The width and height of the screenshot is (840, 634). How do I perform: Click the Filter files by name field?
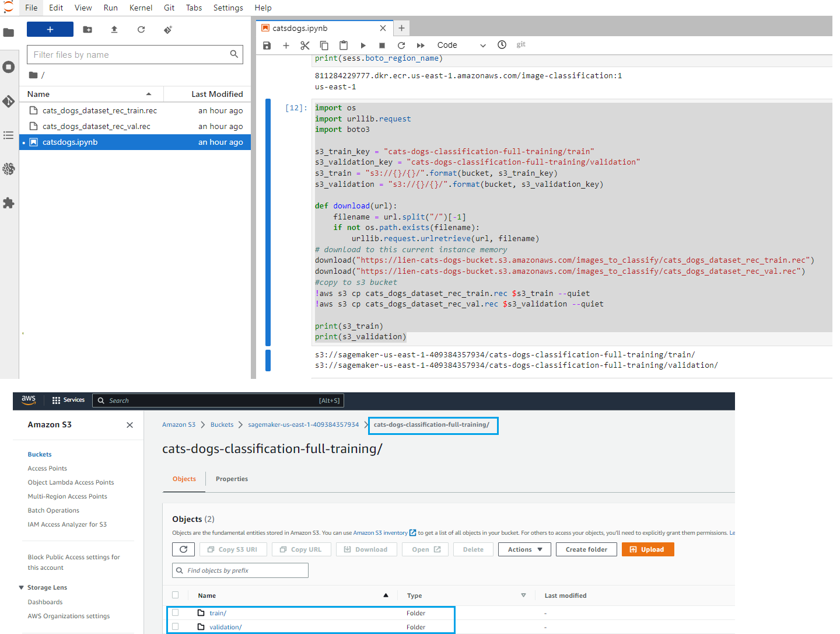click(135, 54)
